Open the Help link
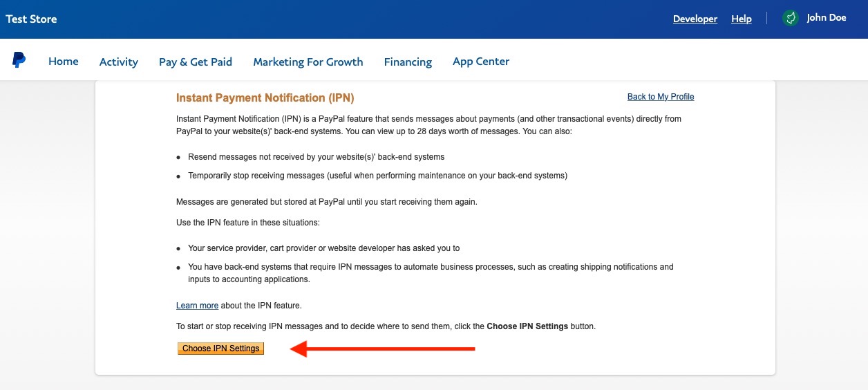Image resolution: width=868 pixels, height=390 pixels. tap(742, 19)
